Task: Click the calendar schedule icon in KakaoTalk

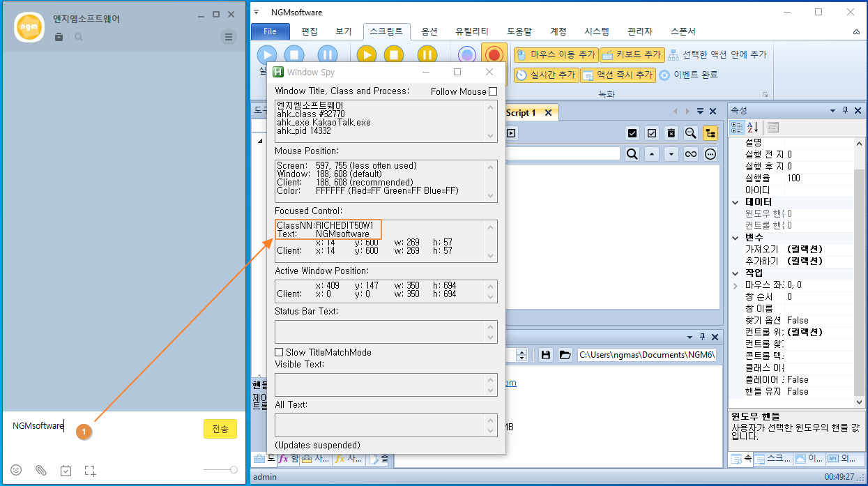Action: pyautogui.click(x=66, y=471)
